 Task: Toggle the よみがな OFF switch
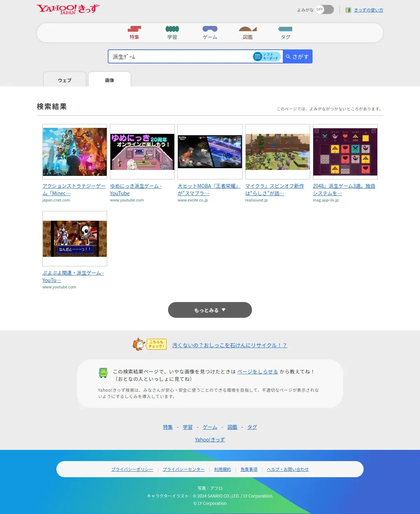click(324, 9)
